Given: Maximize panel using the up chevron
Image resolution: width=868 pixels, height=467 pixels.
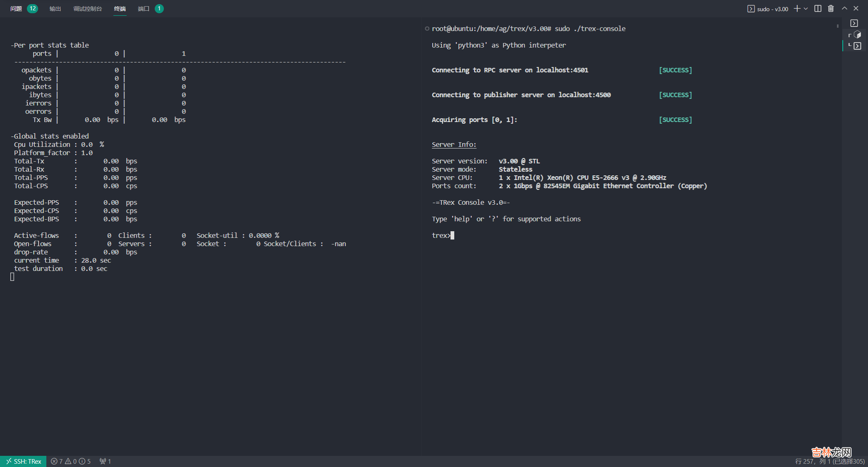Looking at the screenshot, I should 844,9.
